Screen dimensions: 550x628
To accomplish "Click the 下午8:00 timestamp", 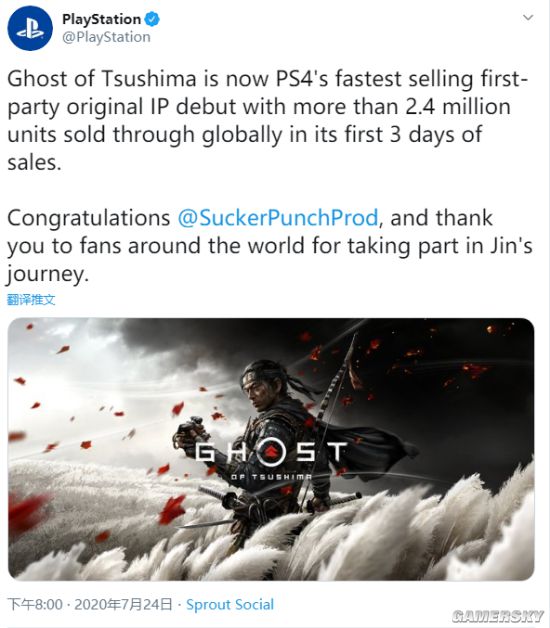I will [x=35, y=604].
